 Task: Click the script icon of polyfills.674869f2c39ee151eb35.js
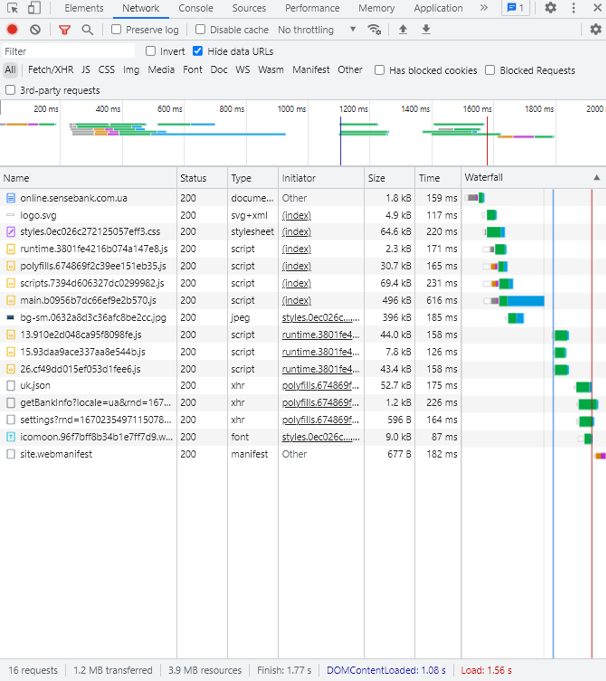coord(11,266)
